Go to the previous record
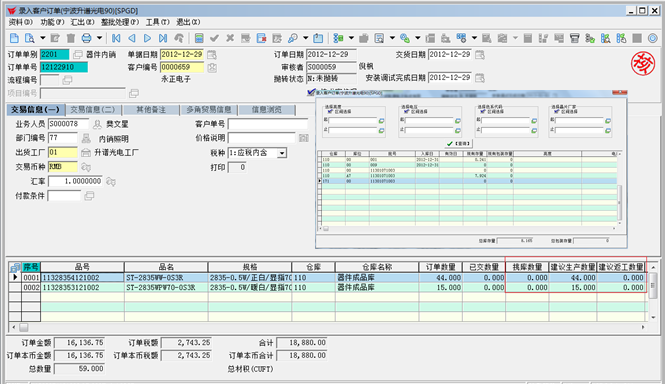 tap(132, 38)
